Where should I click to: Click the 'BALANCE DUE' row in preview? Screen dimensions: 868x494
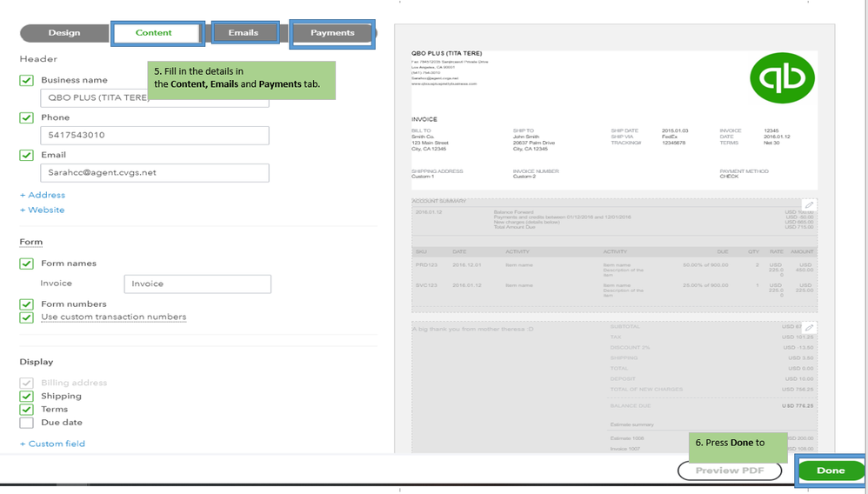(712, 406)
